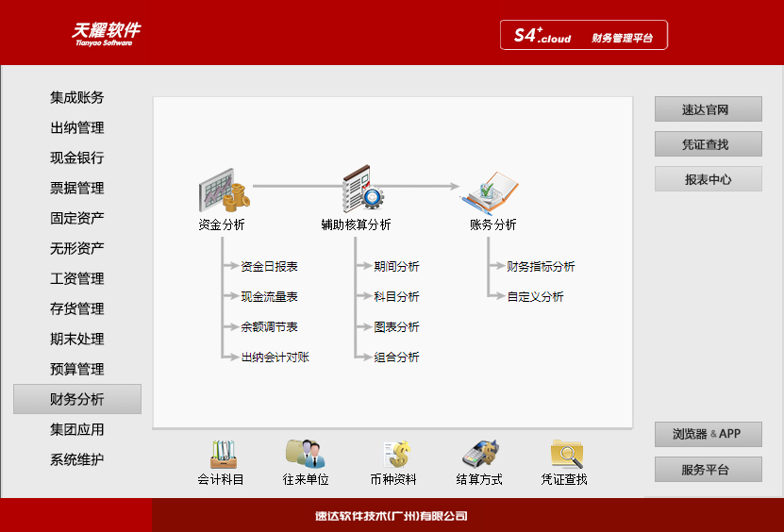Image resolution: width=784 pixels, height=532 pixels.
Task: Go to 工资管理 module
Action: point(77,278)
